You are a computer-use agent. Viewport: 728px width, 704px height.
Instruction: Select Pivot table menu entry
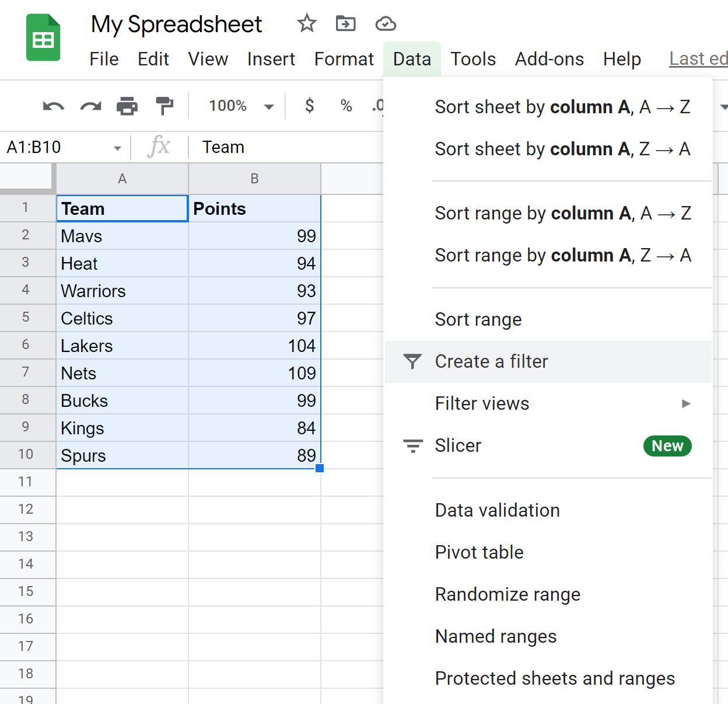click(479, 552)
